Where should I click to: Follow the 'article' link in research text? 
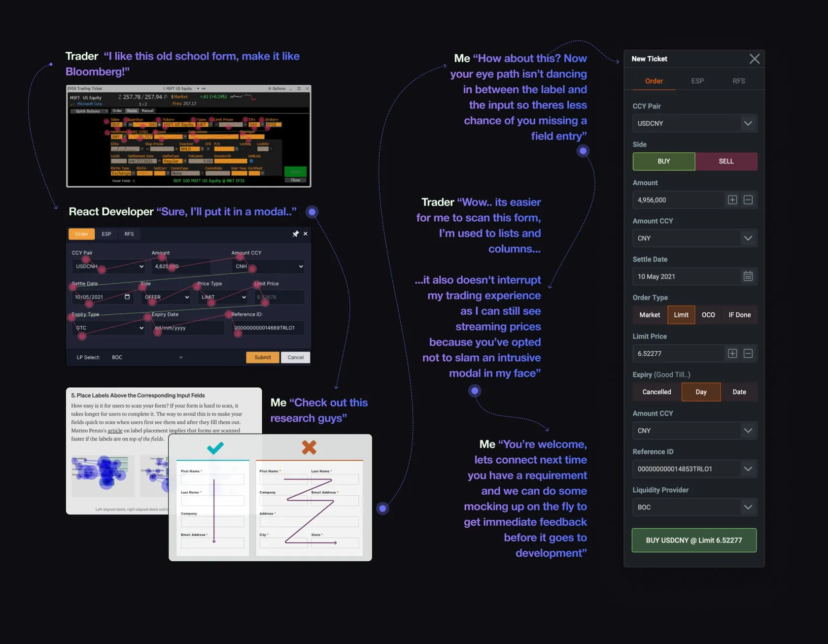[115, 431]
